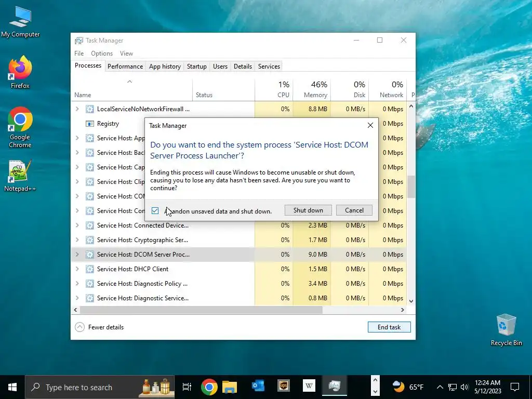Screen dimensions: 532x399
Task: Open the network tray icon
Action: tap(453, 387)
